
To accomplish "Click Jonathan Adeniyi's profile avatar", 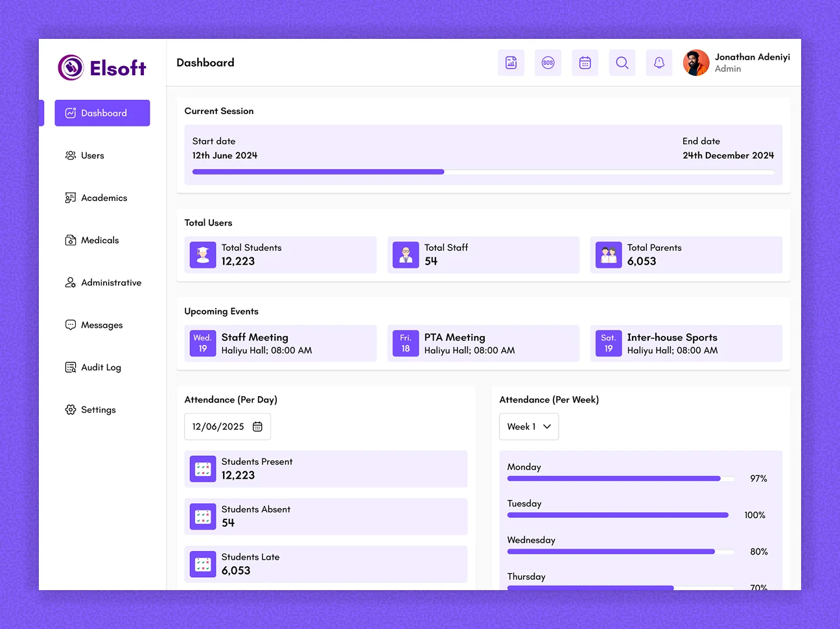I will point(695,62).
